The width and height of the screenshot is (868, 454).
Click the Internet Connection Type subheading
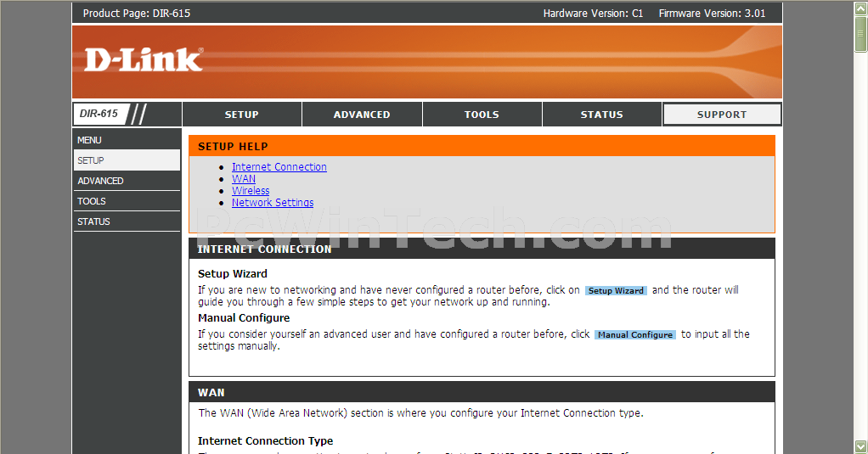265,440
